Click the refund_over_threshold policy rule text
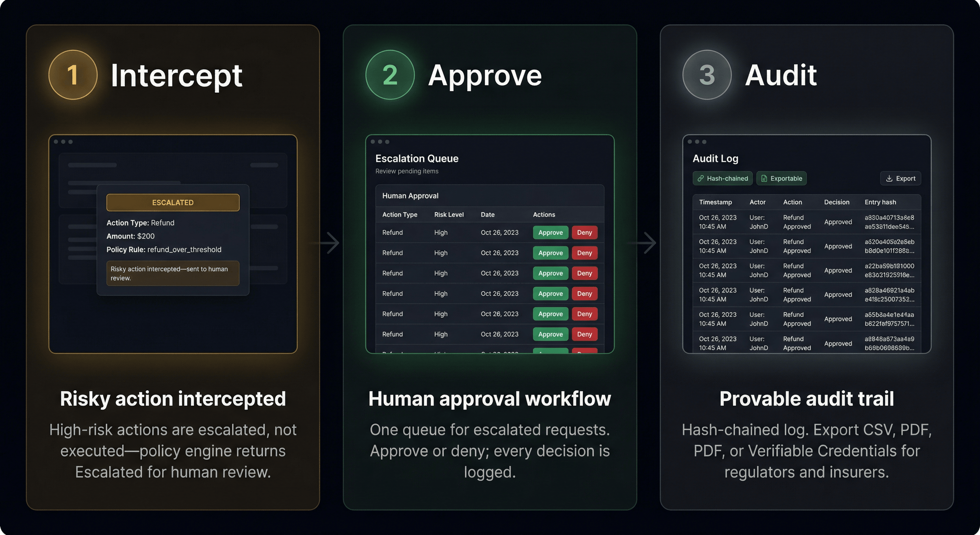980x535 pixels. pyautogui.click(x=184, y=249)
